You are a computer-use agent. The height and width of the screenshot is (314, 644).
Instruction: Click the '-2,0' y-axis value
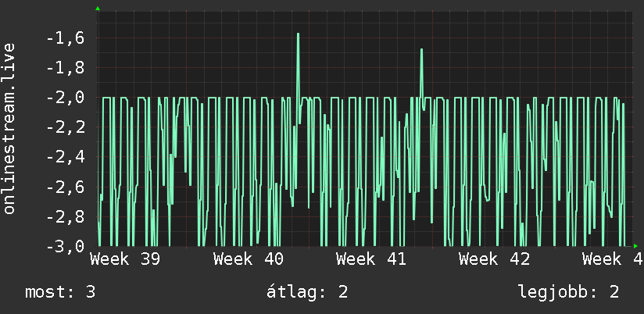coord(66,98)
